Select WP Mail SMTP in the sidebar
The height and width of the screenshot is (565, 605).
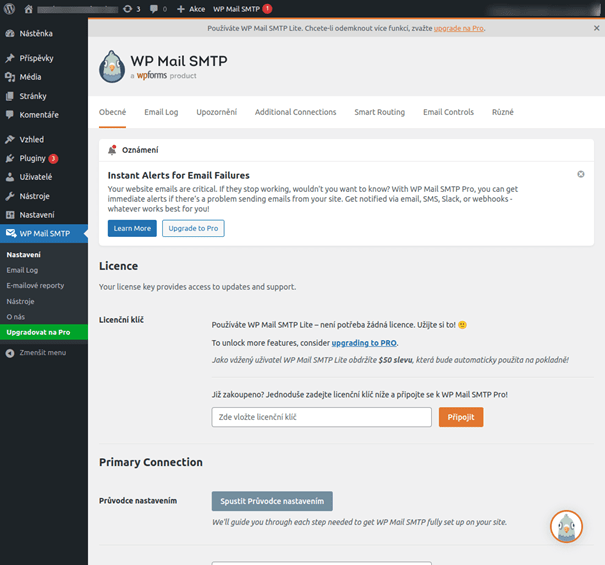coord(44,233)
